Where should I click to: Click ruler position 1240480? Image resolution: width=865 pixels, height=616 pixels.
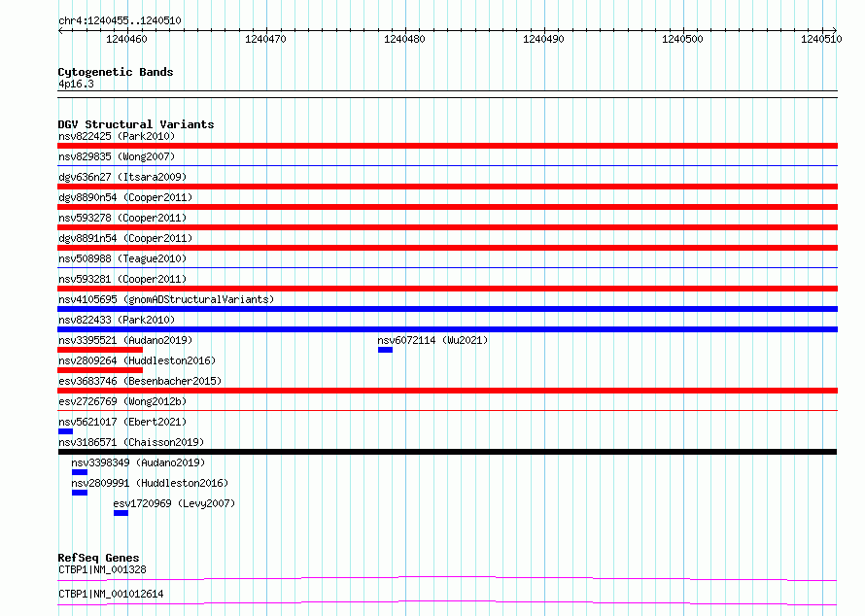tap(405, 39)
